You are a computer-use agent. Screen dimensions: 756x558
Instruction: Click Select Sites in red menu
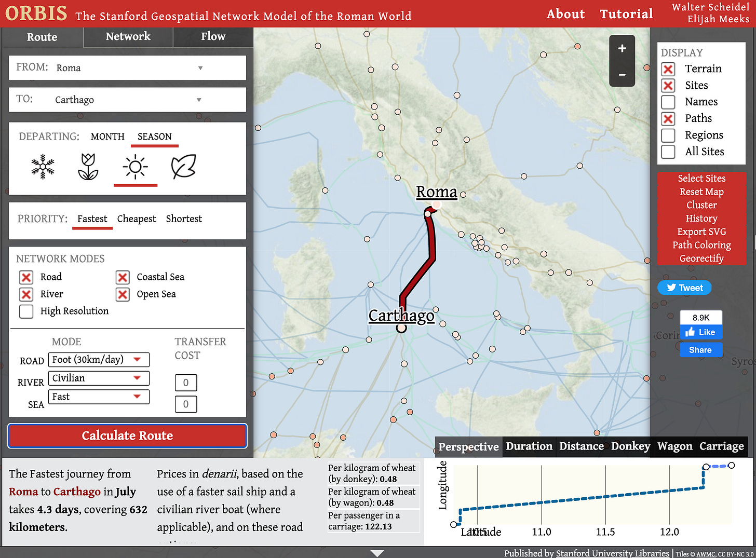pos(701,179)
